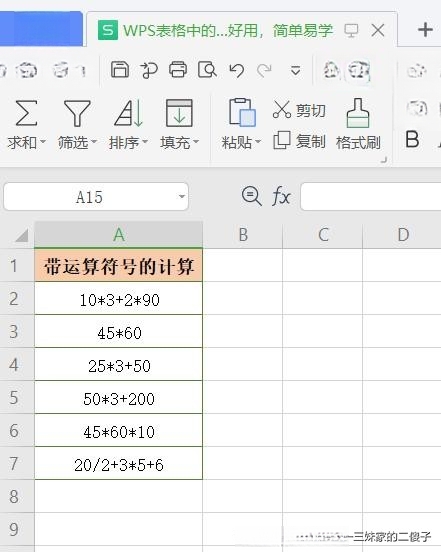Click the Print icon
This screenshot has width=441, height=552.
point(178,69)
